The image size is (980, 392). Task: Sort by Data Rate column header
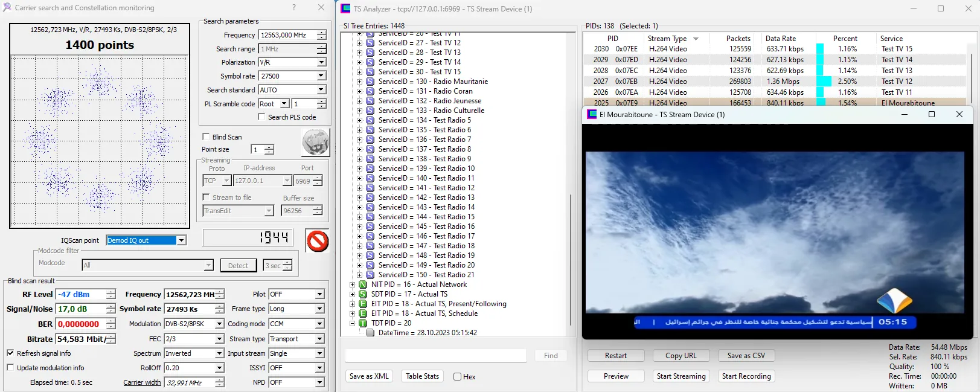tap(780, 39)
